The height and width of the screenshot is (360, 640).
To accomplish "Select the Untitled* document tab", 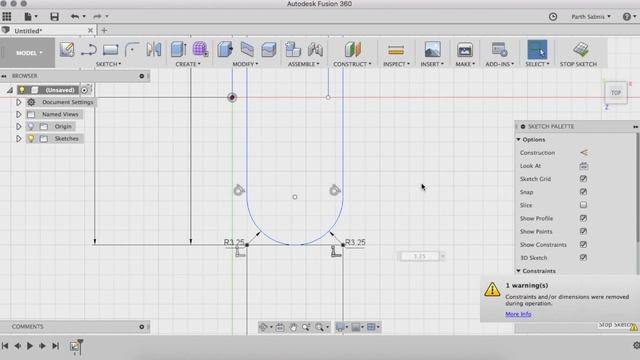I will coord(28,31).
